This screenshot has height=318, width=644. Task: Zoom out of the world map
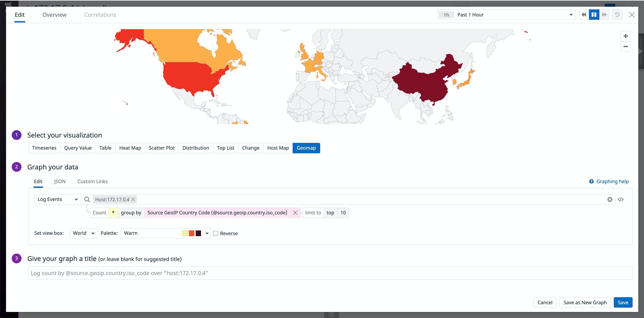pos(626,46)
